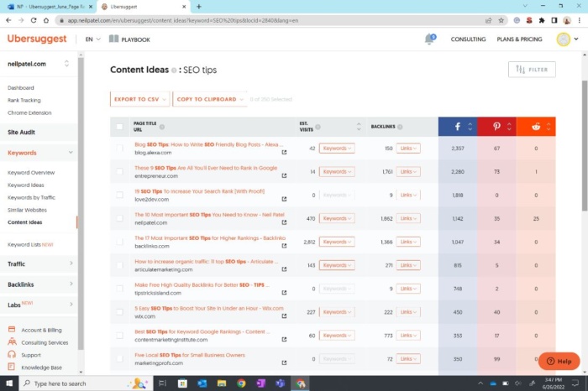Select Keyword Overview in sidebar
This screenshot has width=588, height=391.
pos(31,172)
